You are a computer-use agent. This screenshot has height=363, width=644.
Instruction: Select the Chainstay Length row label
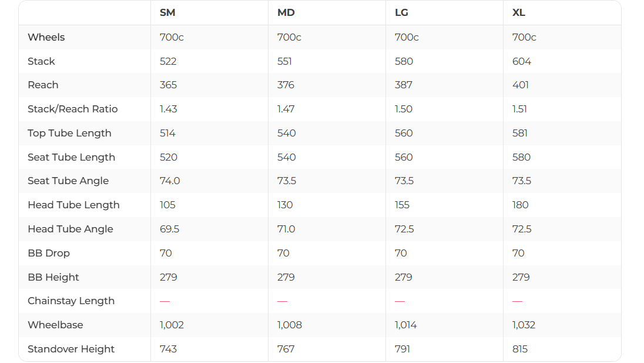pos(71,301)
